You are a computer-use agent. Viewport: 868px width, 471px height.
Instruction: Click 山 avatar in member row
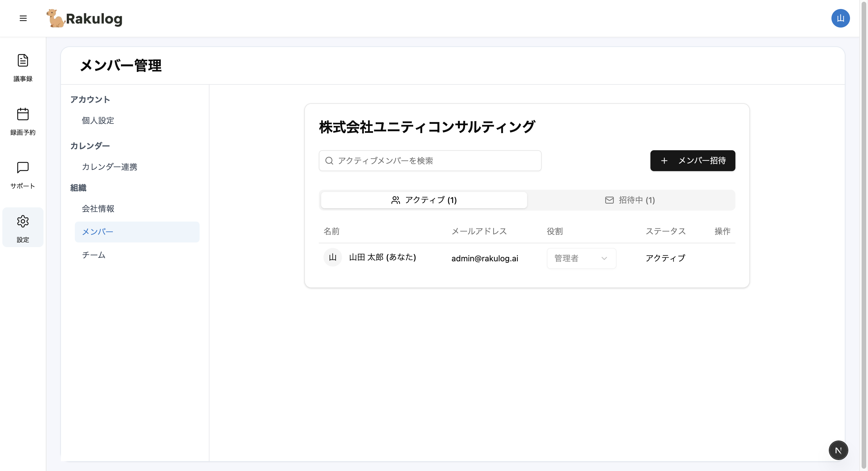point(332,258)
